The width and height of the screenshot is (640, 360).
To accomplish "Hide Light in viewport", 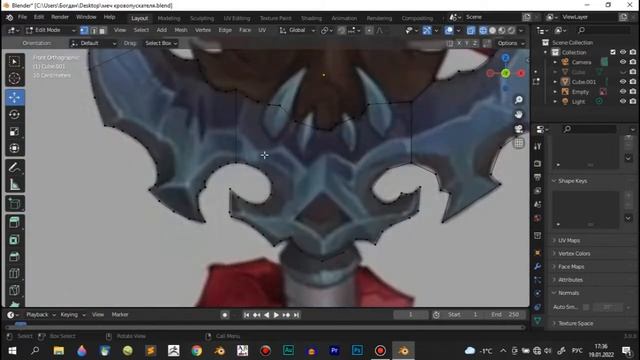I will [623, 102].
